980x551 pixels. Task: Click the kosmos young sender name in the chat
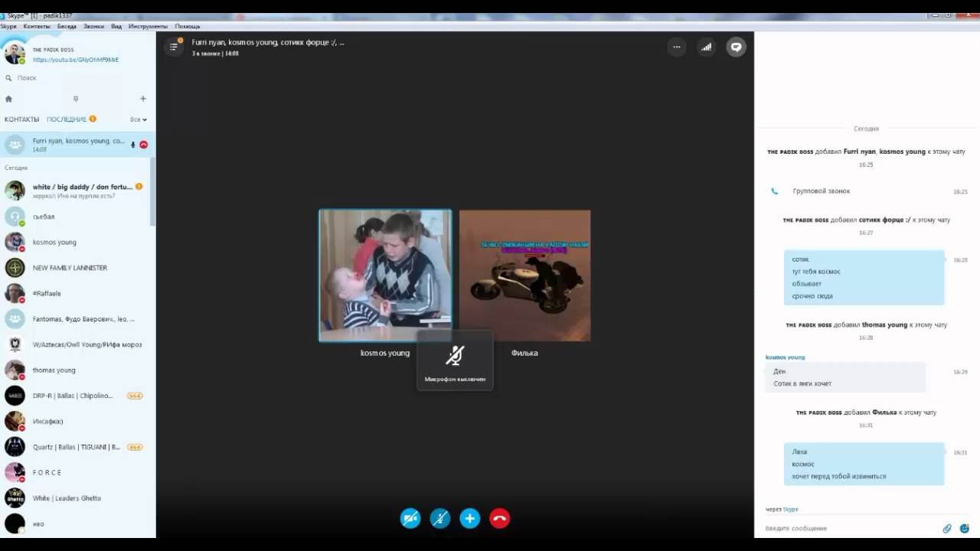(x=786, y=357)
